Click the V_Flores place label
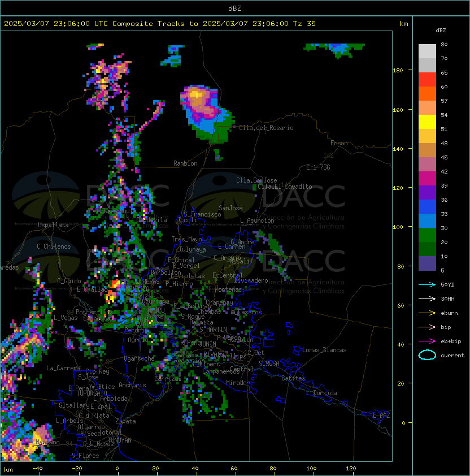This screenshot has height=476, width=470. tap(85, 456)
